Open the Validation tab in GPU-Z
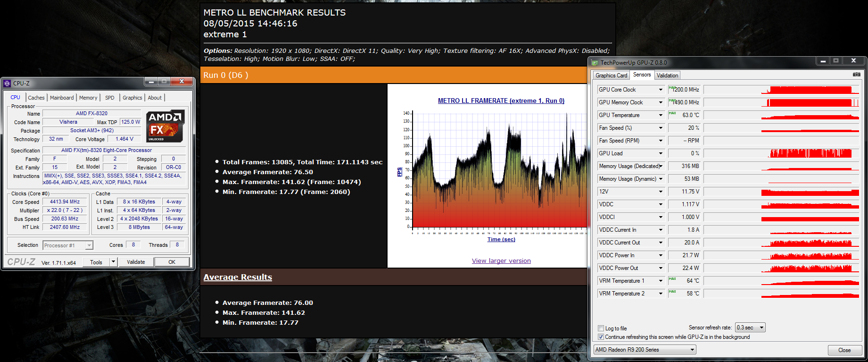The width and height of the screenshot is (868, 362). 668,76
